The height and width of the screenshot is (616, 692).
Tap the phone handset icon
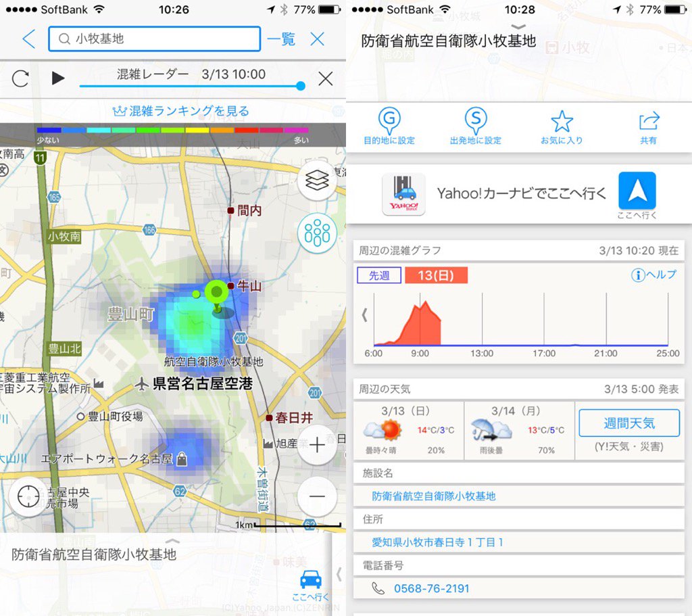point(378,588)
